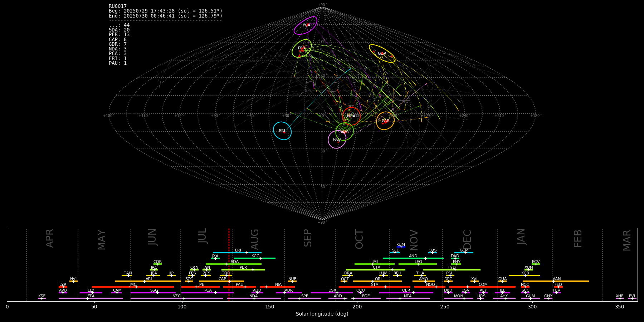Select the -90° south pole label
644x322 pixels.
click(322, 222)
